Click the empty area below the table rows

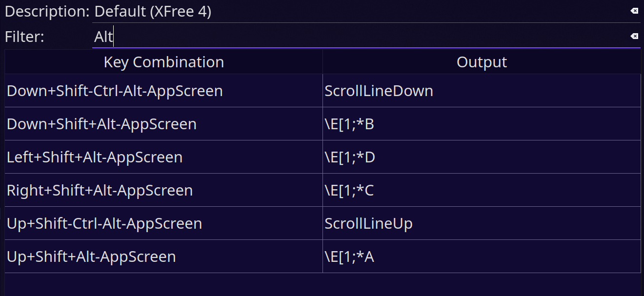[322, 285]
